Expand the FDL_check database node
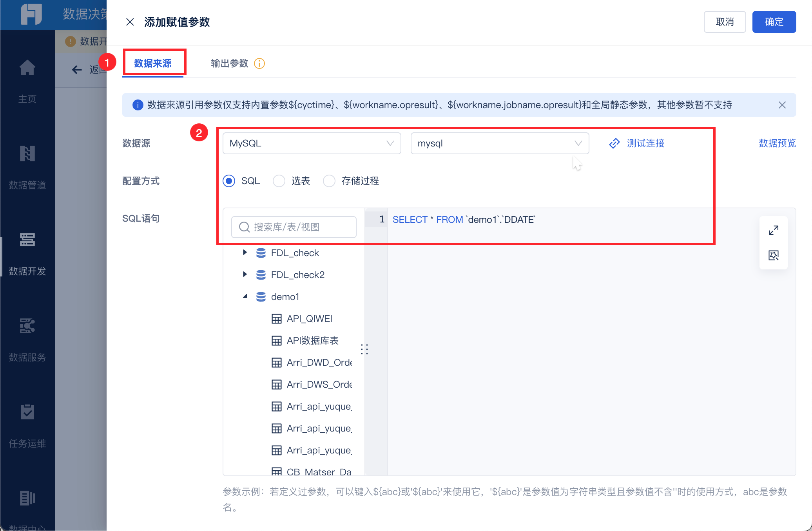Screen dimensions: 812x531 [x=245, y=253]
